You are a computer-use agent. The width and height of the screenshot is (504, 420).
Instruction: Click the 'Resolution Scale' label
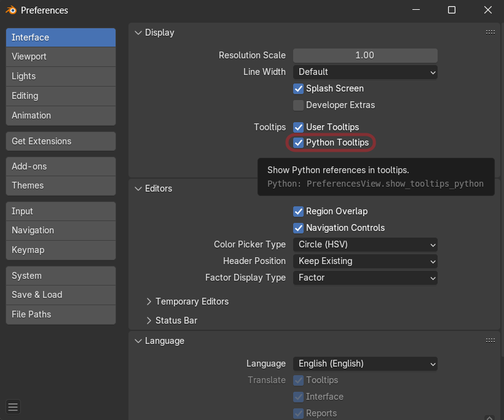[253, 55]
